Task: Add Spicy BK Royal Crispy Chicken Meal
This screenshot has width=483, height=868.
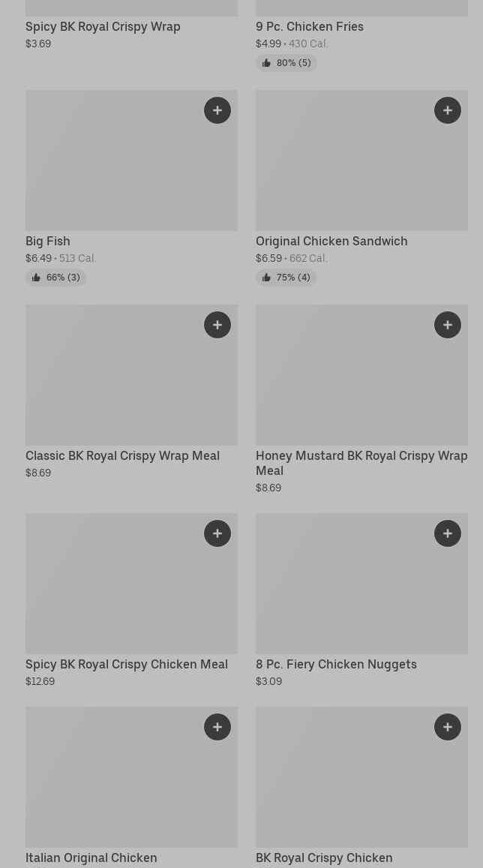Action: [x=217, y=533]
